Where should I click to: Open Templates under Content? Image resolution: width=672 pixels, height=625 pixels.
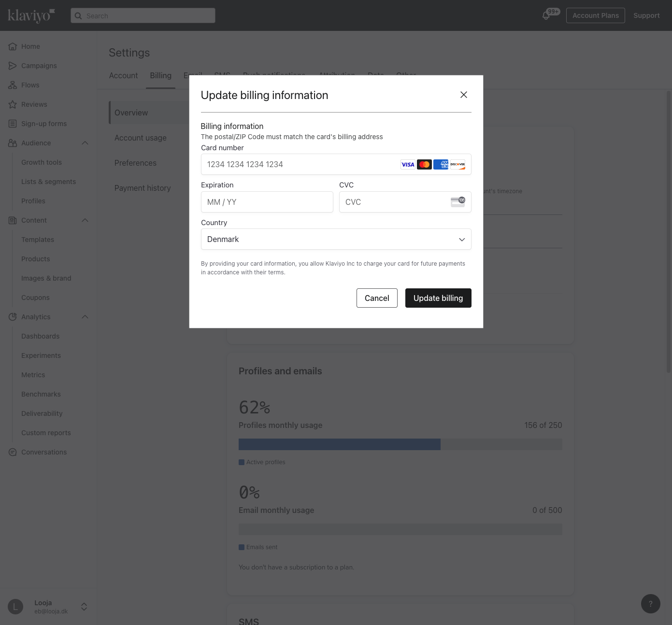click(38, 240)
